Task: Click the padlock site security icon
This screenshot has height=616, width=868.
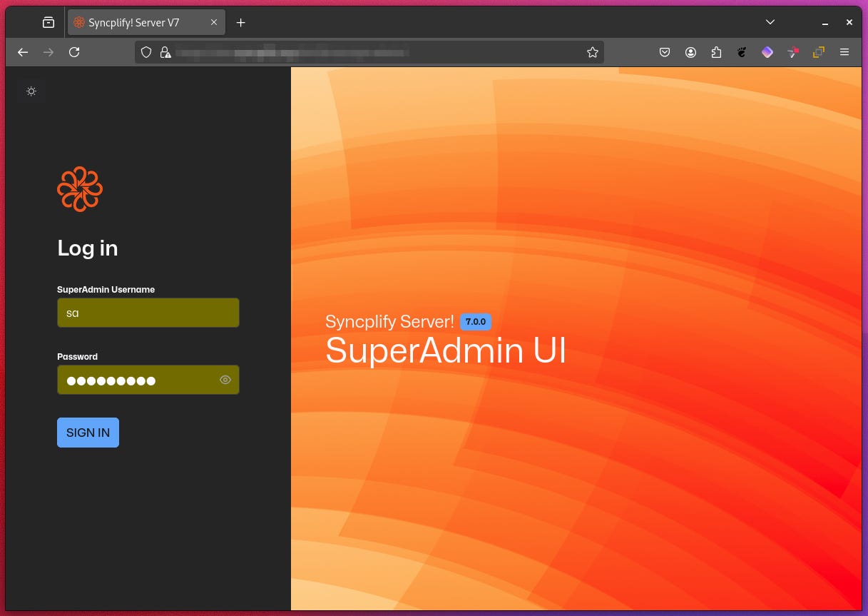Action: pos(165,52)
